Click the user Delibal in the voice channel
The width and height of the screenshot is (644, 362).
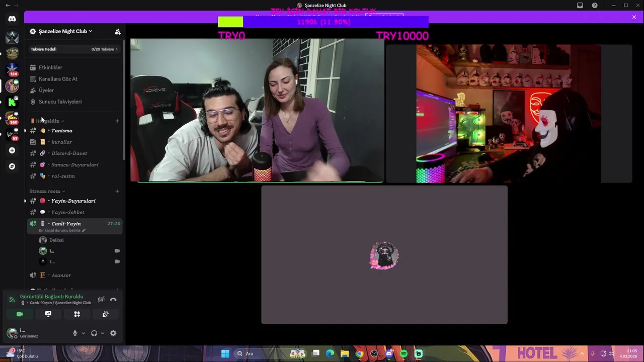coord(79,240)
